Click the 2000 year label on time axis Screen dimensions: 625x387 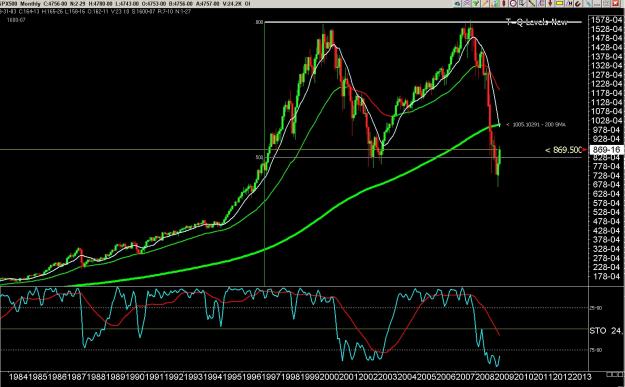[x=331, y=377]
